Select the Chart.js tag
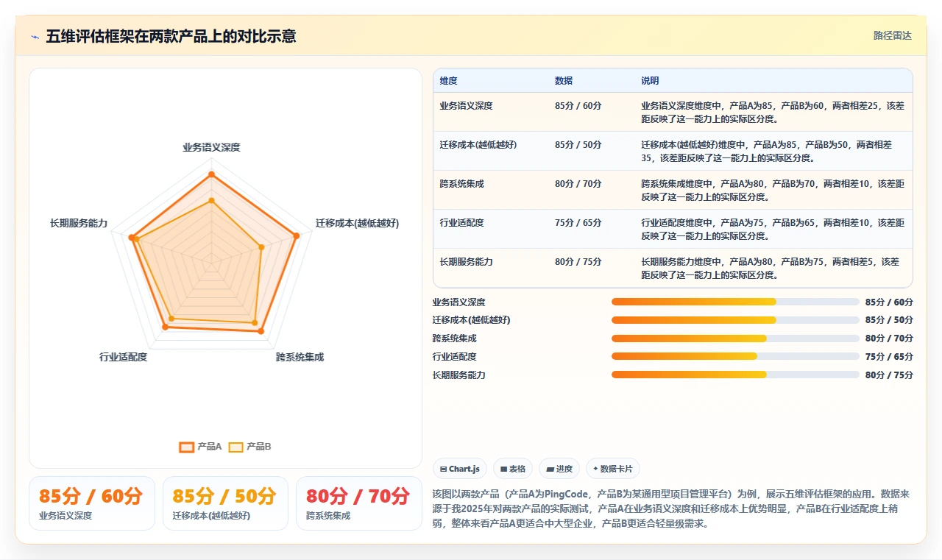Screen dimensions: 942x560 click(x=459, y=469)
